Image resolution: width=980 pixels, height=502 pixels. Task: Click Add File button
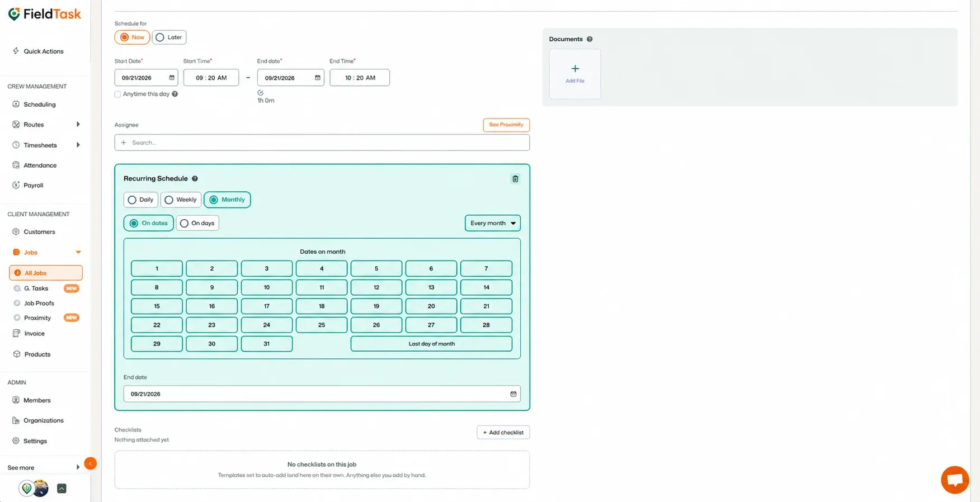pos(575,74)
